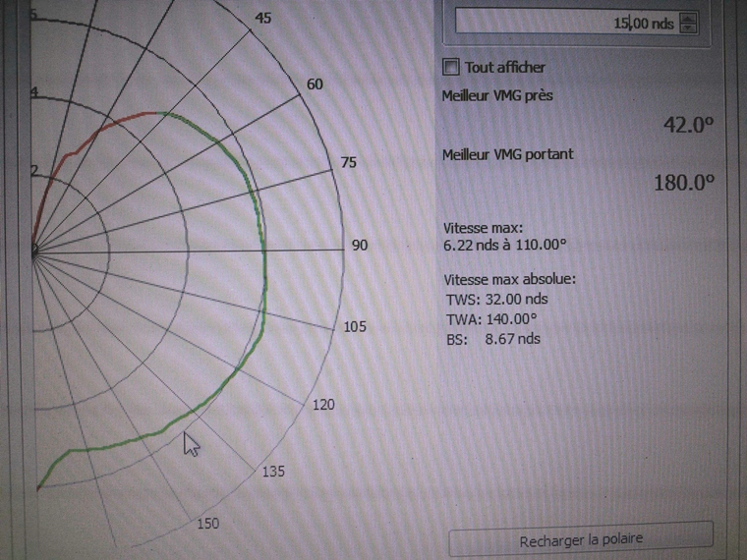The width and height of the screenshot is (747, 560).
Task: Click the 45 degree angle label
Action: coord(263,18)
